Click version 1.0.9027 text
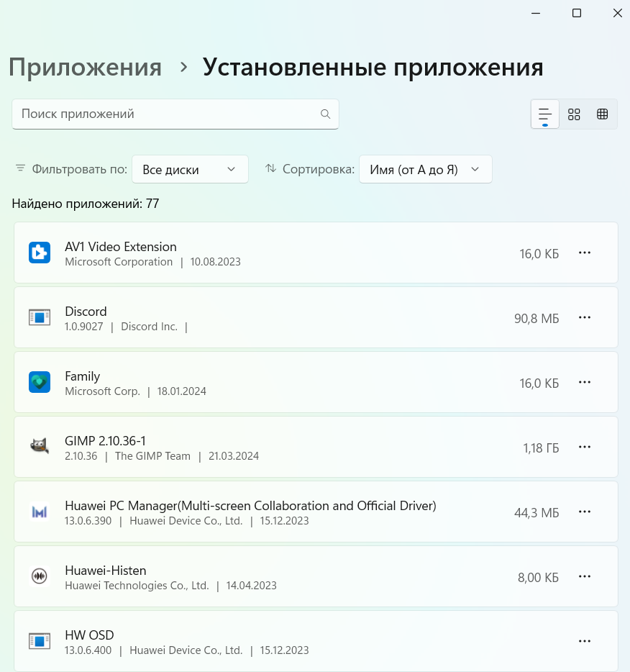Screen dimensions: 630x672 [x=84, y=327]
